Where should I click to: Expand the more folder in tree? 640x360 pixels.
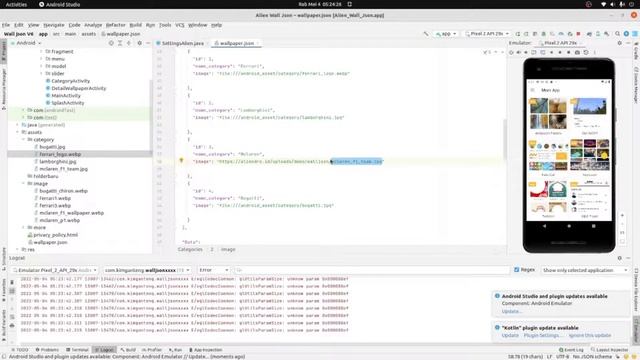click(x=24, y=227)
